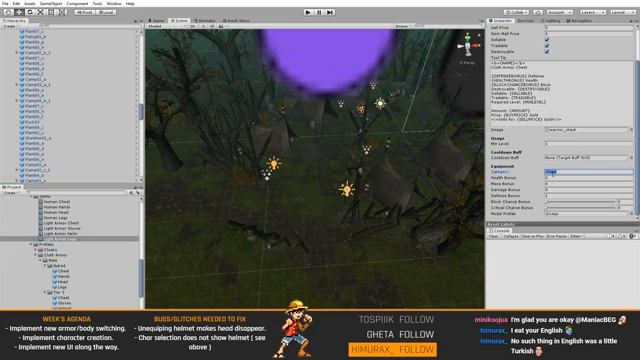Open the Window menu
The width and height of the screenshot is (640, 360).
pos(114,3)
